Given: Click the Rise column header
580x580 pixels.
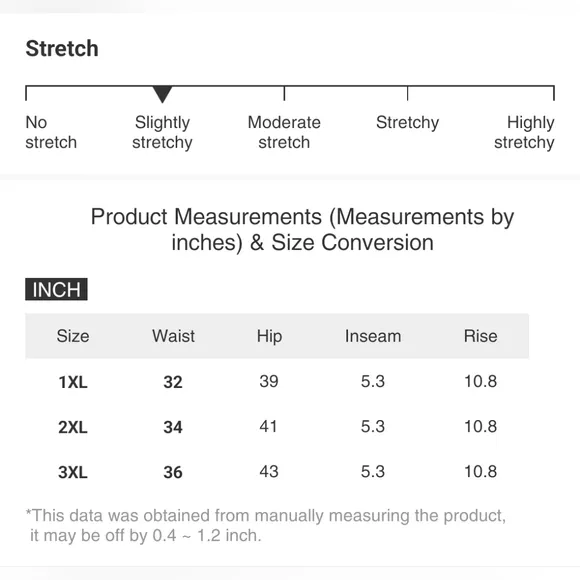Looking at the screenshot, I should tap(480, 336).
